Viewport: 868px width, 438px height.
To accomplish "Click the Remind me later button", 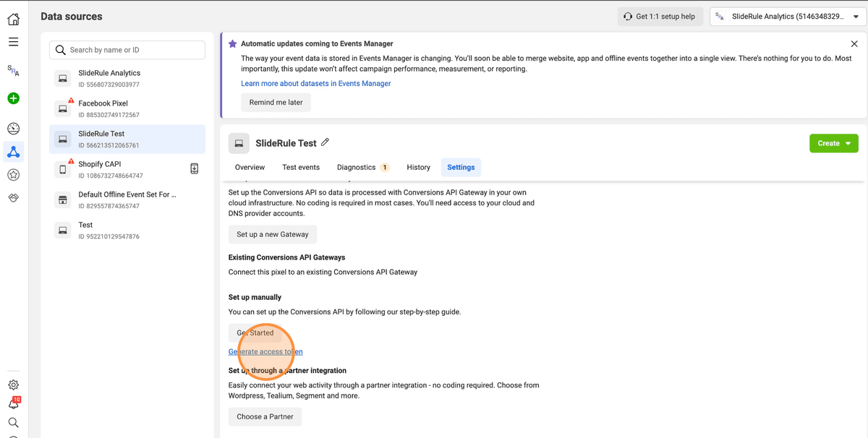I will click(x=276, y=103).
